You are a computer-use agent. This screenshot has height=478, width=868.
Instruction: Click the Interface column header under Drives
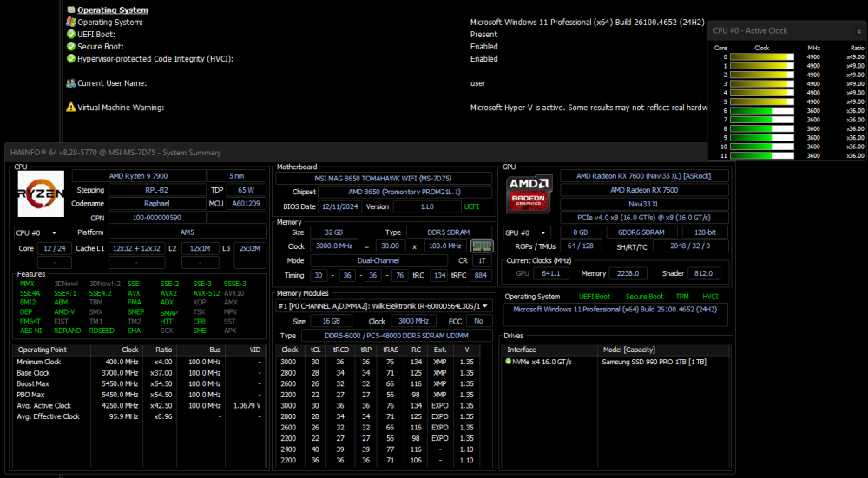pyautogui.click(x=549, y=350)
